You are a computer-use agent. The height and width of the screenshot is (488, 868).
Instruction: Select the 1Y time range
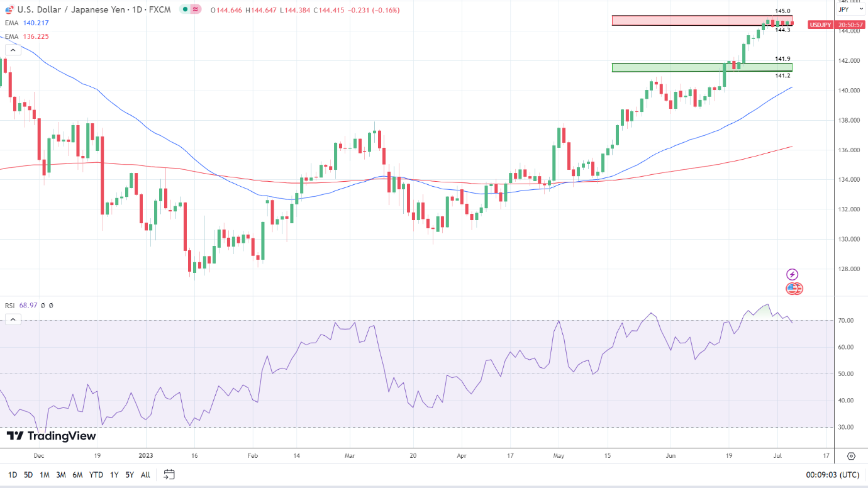tap(114, 475)
